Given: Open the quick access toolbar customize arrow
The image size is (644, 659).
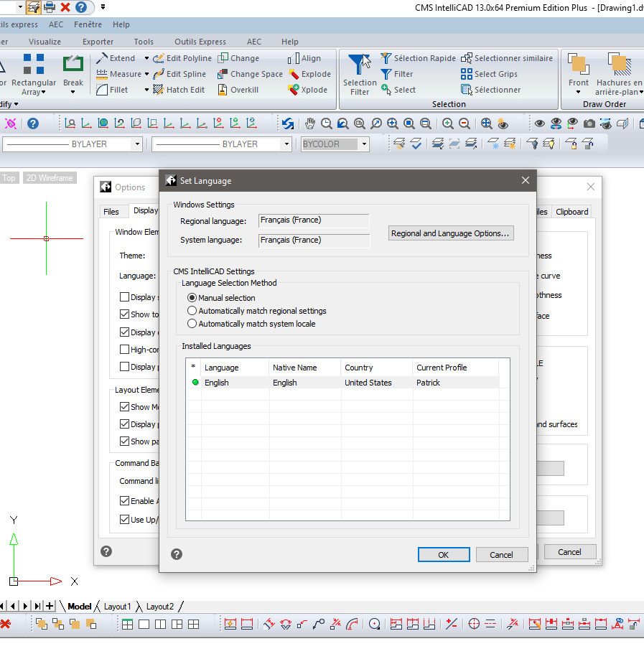Looking at the screenshot, I should coord(103,7).
